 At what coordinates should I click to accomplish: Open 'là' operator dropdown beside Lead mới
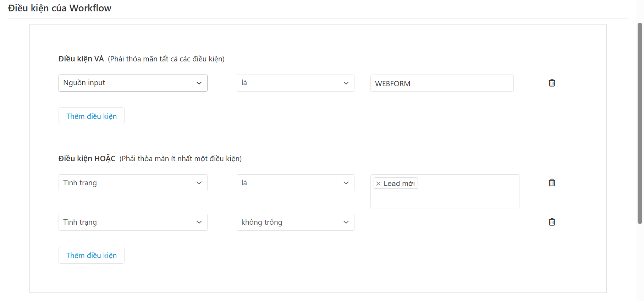pyautogui.click(x=295, y=183)
